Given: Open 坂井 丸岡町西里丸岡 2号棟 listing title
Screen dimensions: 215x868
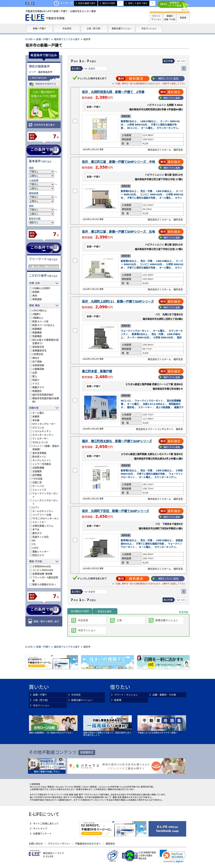Looking at the screenshot, I should (x=113, y=92).
